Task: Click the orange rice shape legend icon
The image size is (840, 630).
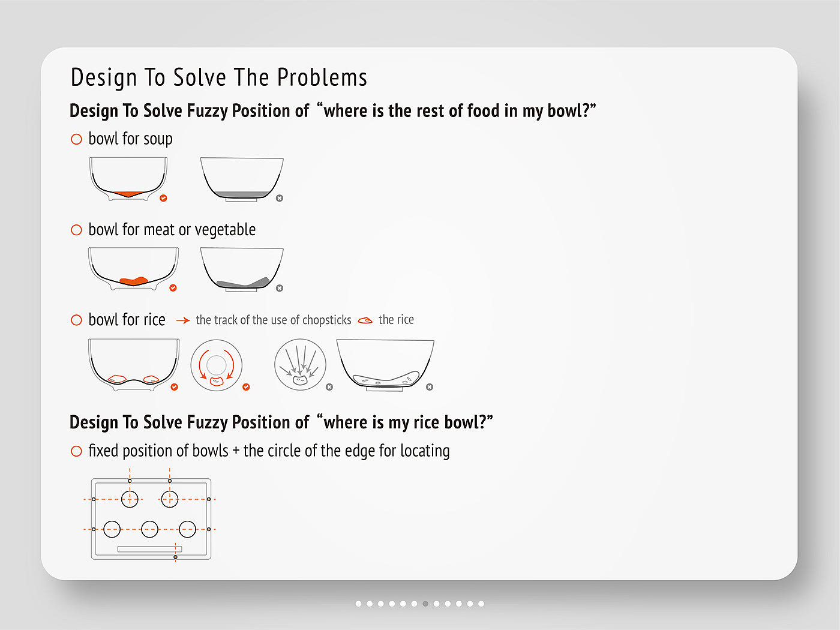Action: [x=365, y=320]
